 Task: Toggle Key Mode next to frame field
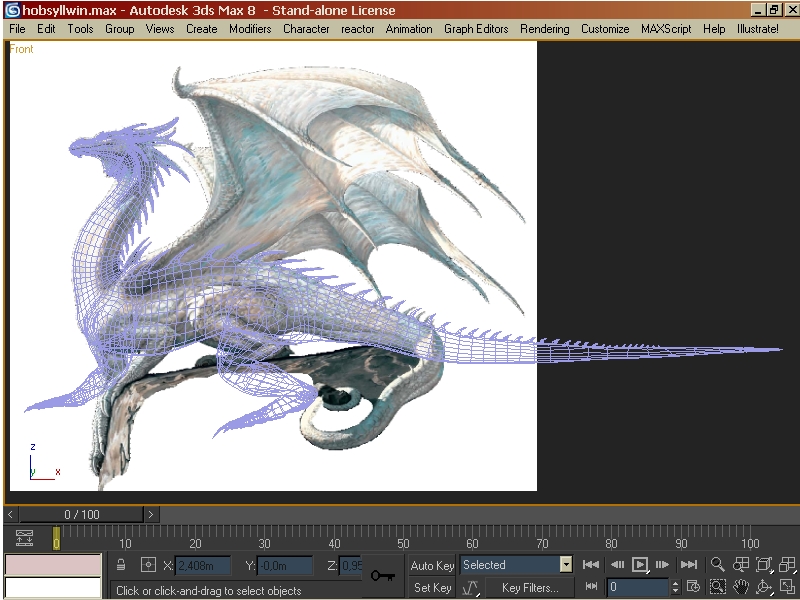(591, 587)
